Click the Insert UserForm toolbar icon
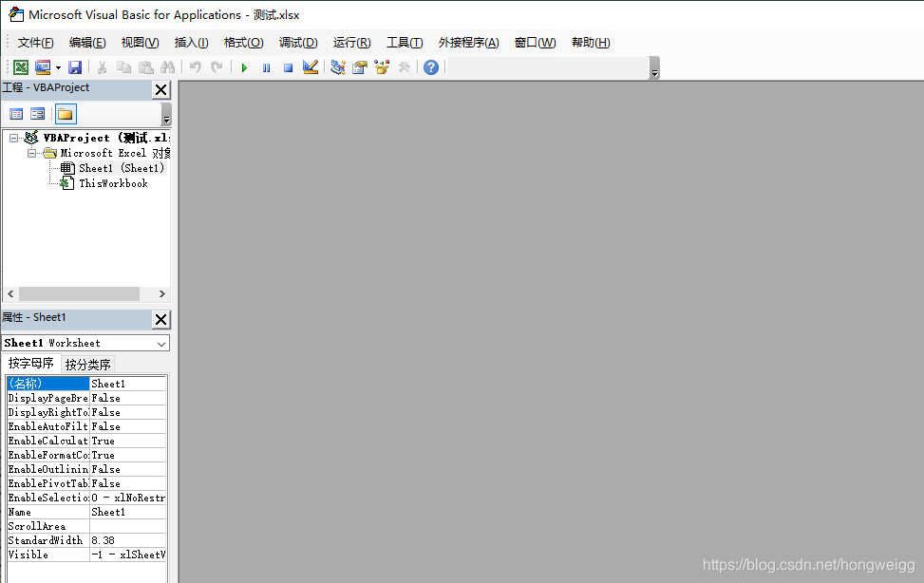Screen dimensions: 924x583 (x=43, y=67)
